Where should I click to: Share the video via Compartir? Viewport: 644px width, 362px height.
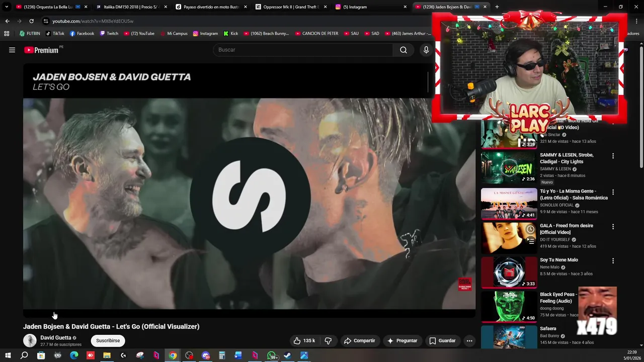click(359, 341)
